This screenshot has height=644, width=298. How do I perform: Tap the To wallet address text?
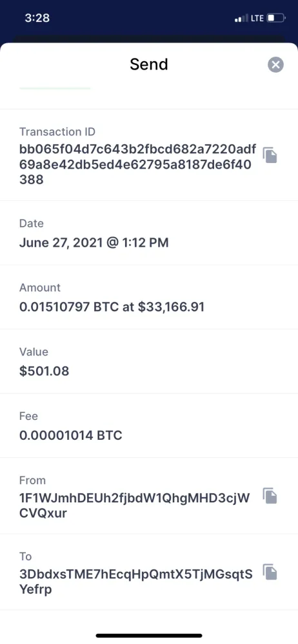coord(136,582)
